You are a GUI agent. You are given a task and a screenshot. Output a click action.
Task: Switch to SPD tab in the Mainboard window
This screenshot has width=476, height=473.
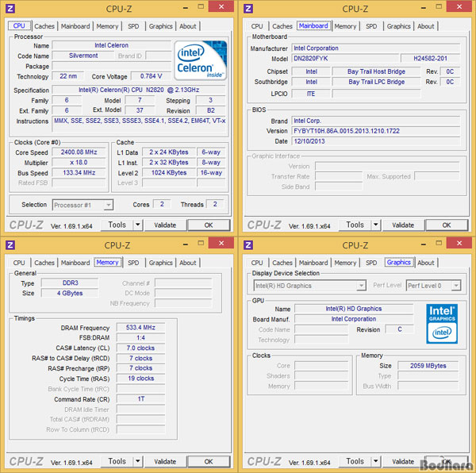(x=371, y=26)
